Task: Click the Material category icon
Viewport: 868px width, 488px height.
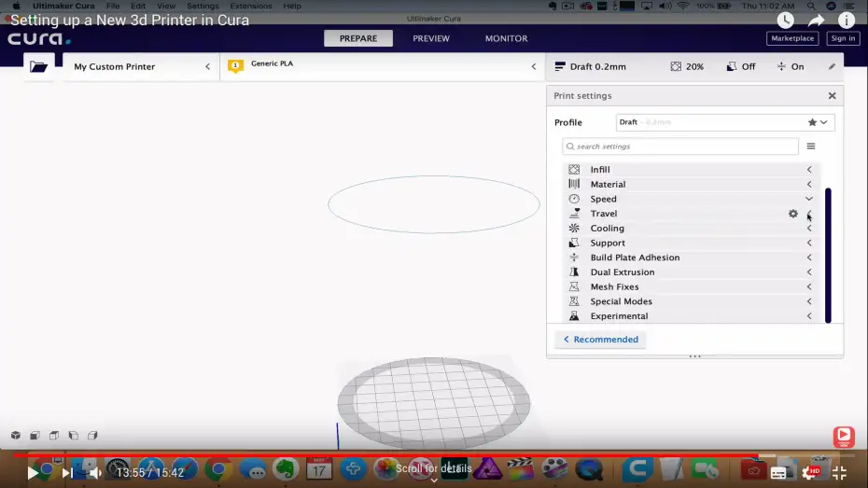Action: pos(574,184)
